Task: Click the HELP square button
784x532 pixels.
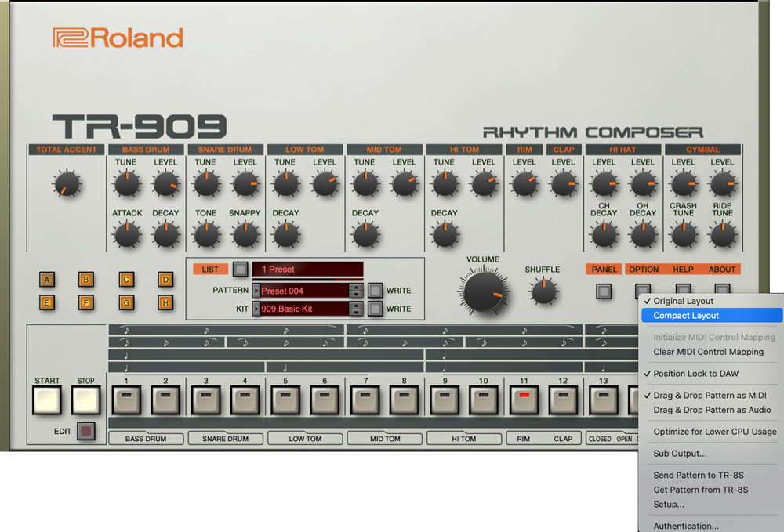Action: [683, 290]
